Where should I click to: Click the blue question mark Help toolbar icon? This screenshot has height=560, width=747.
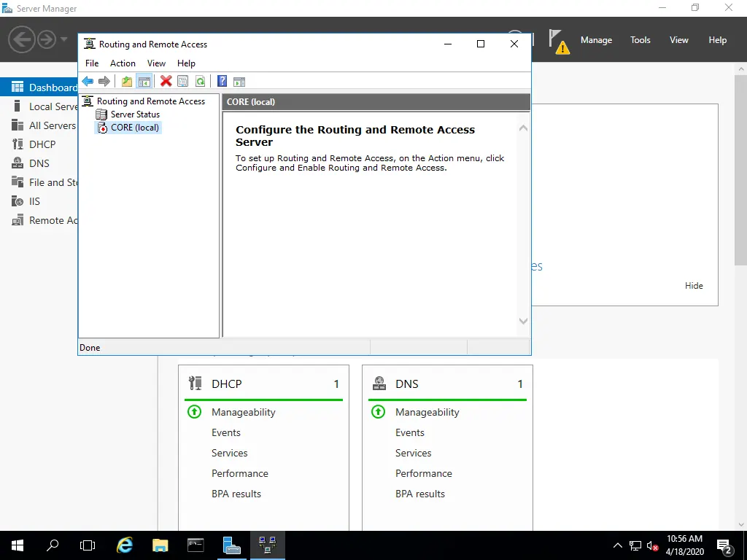tap(222, 82)
